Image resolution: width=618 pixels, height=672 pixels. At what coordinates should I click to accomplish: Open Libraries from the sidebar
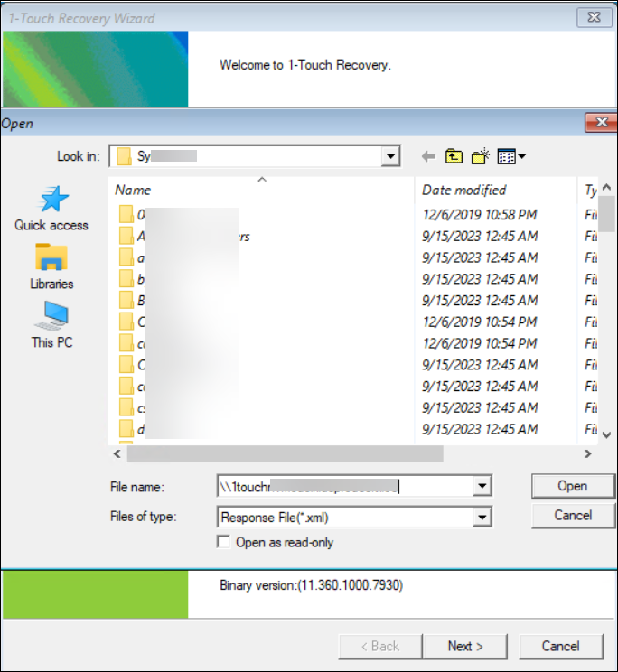51,267
